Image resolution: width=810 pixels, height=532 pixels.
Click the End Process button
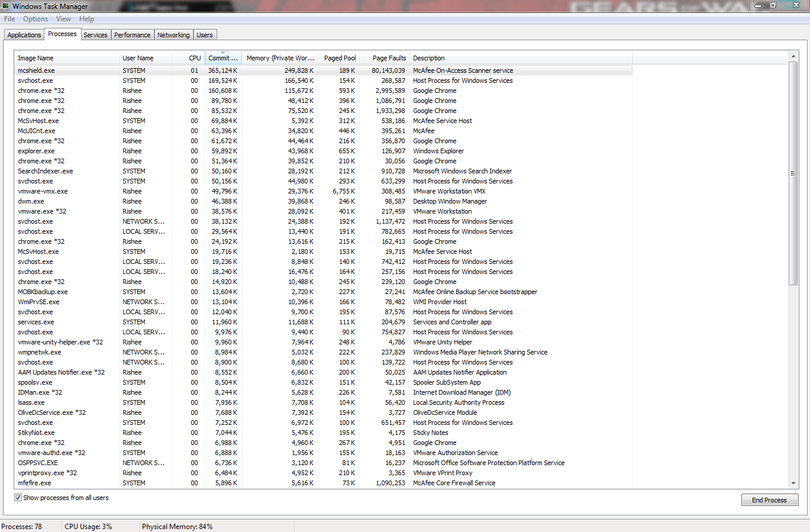(x=770, y=500)
